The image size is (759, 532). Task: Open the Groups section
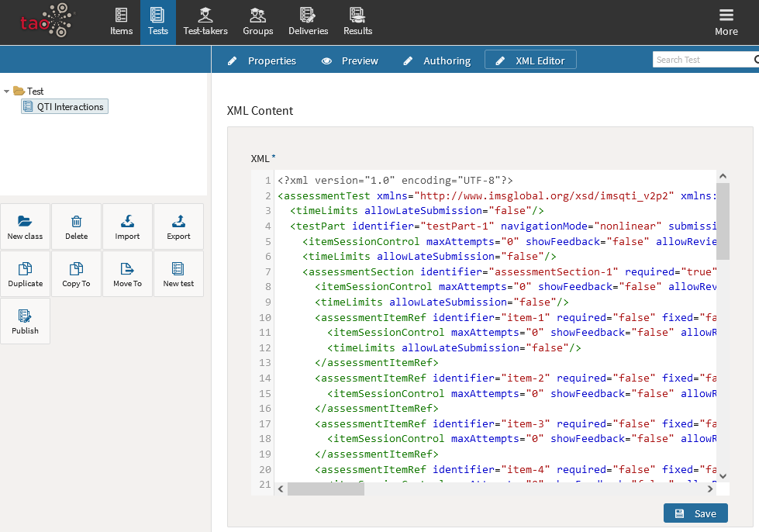(257, 21)
